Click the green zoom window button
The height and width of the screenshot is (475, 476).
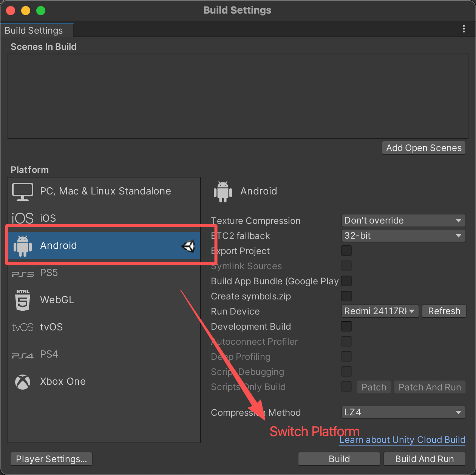tap(41, 11)
